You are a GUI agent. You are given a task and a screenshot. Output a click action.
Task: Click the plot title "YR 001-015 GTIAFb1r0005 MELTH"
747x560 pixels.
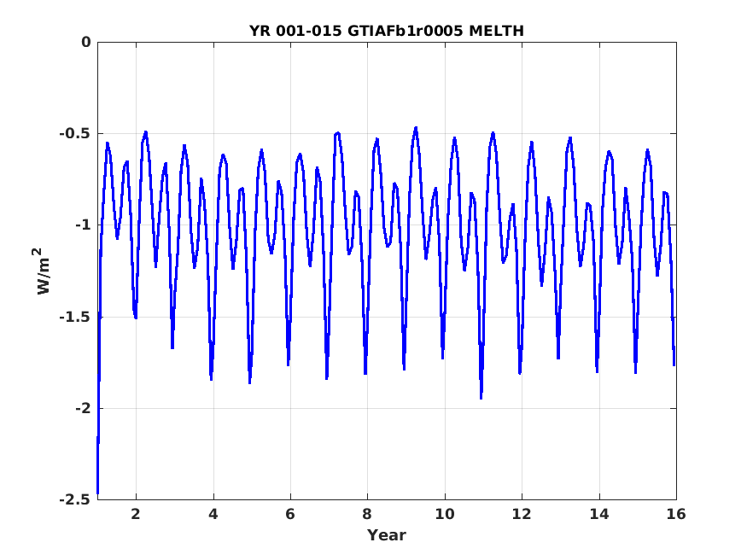point(387,31)
